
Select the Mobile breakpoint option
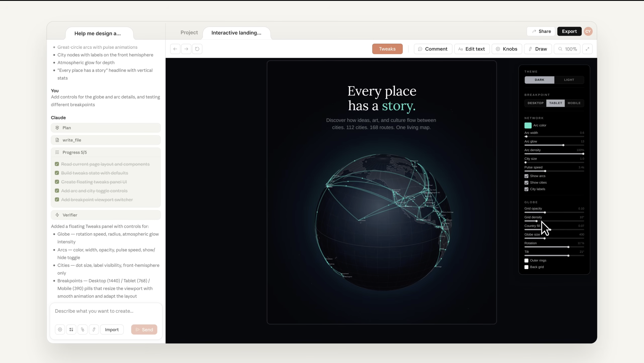point(574,103)
